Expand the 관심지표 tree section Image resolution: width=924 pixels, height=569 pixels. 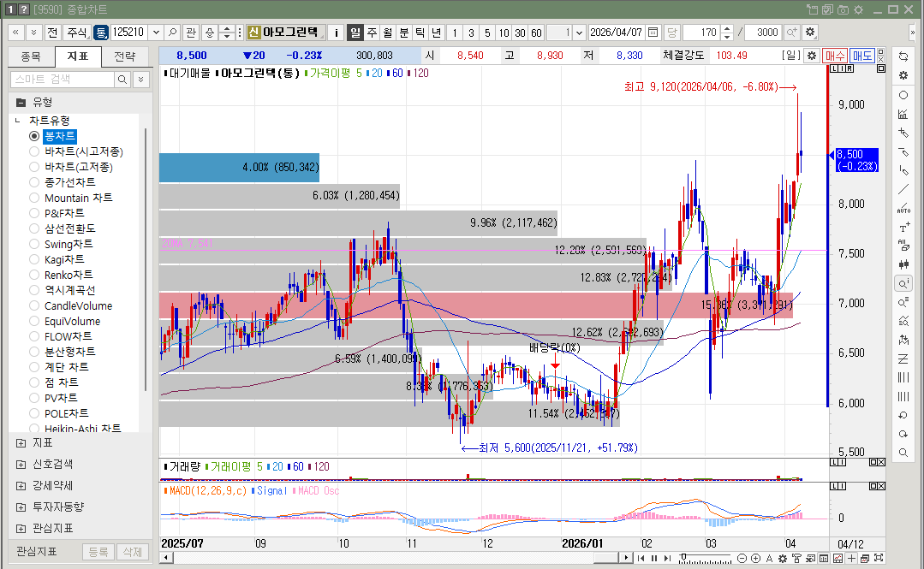point(21,529)
